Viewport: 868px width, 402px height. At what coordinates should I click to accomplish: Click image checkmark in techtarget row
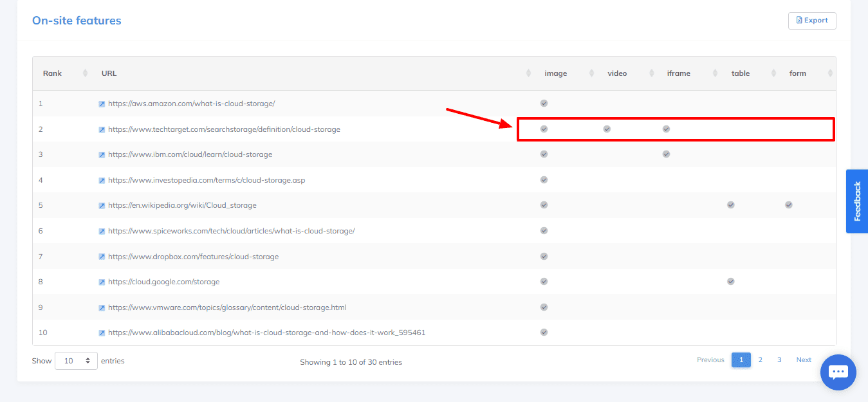click(x=544, y=129)
